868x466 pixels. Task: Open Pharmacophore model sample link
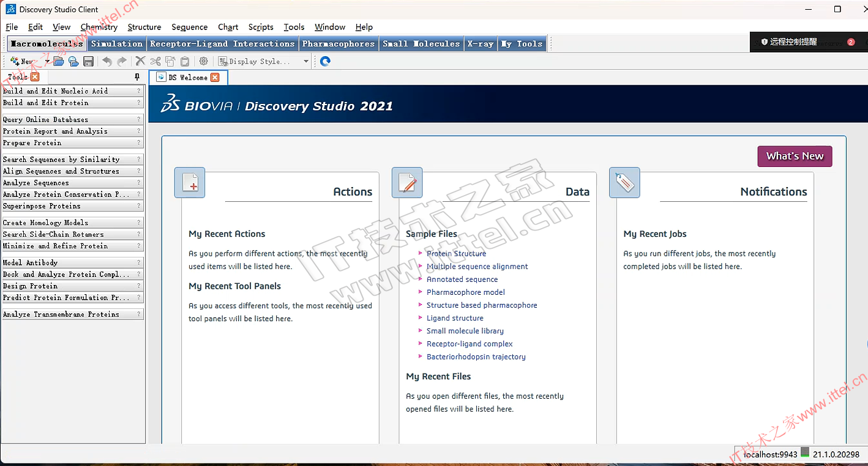(466, 292)
